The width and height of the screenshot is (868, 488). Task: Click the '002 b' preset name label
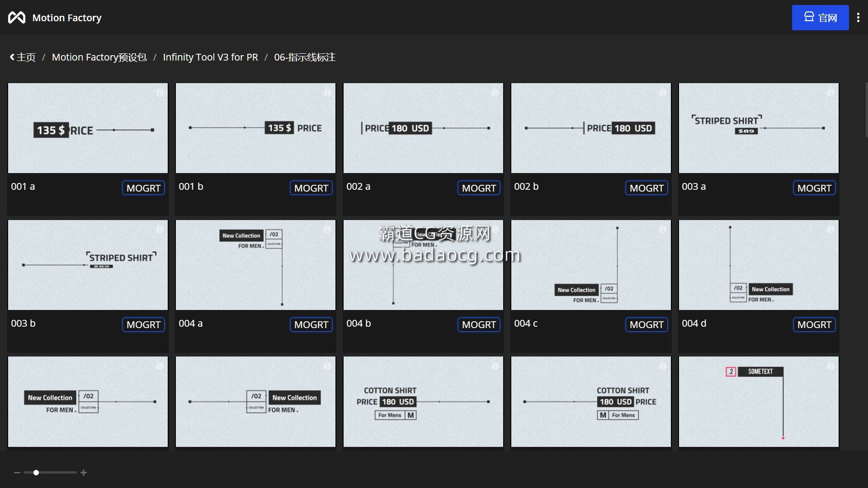[526, 187]
